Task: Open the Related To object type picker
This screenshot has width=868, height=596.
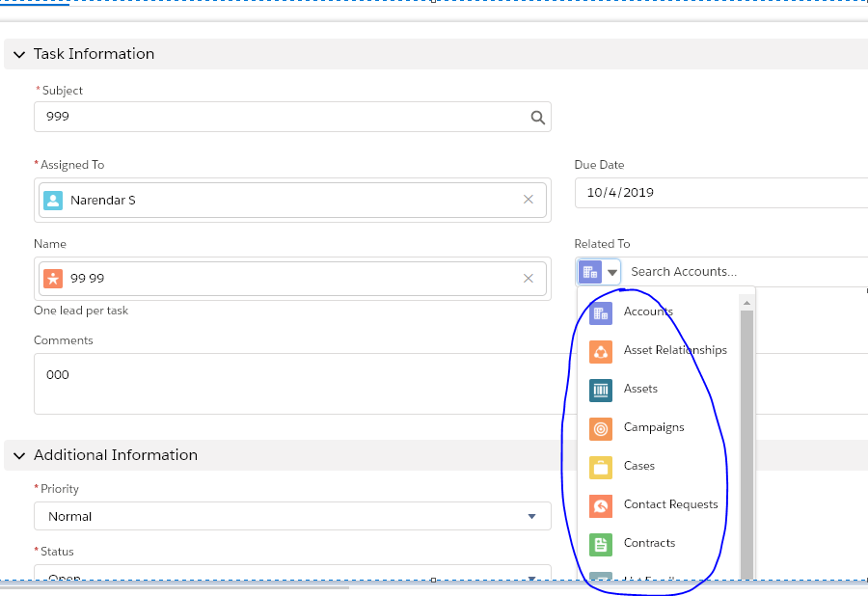Action: 599,272
